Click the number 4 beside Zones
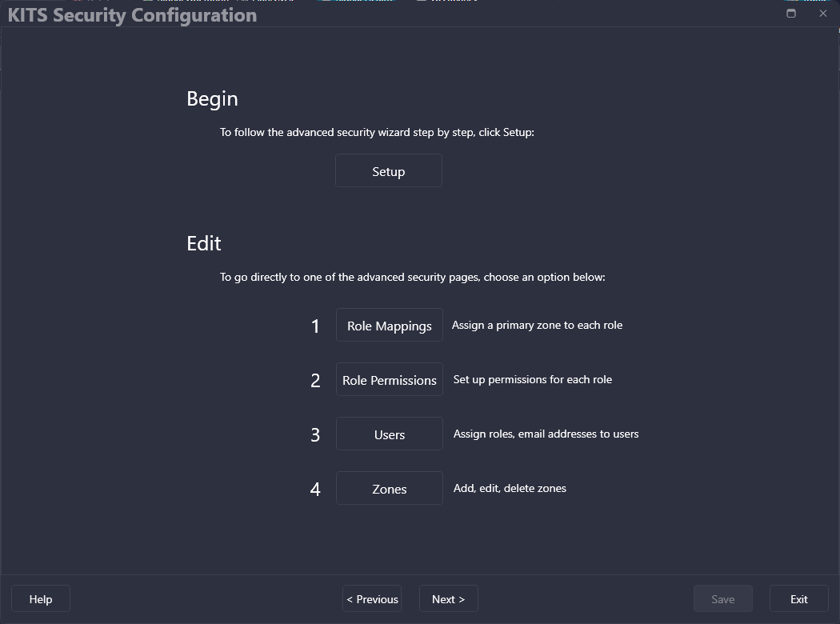This screenshot has width=840, height=624. (x=315, y=490)
